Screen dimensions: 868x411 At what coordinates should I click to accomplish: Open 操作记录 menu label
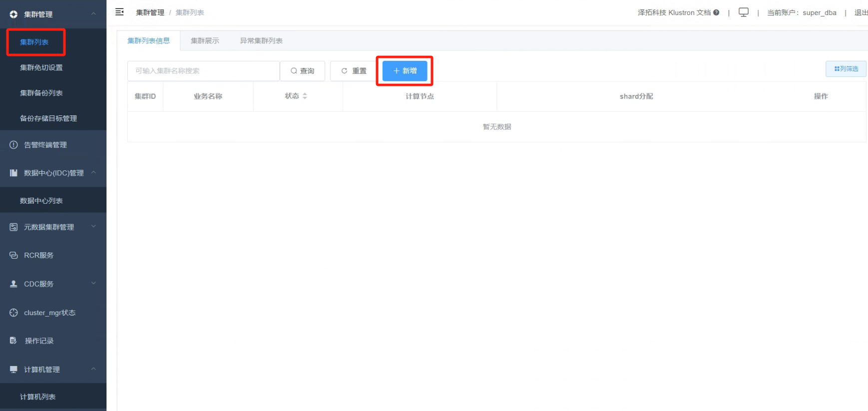tap(39, 341)
